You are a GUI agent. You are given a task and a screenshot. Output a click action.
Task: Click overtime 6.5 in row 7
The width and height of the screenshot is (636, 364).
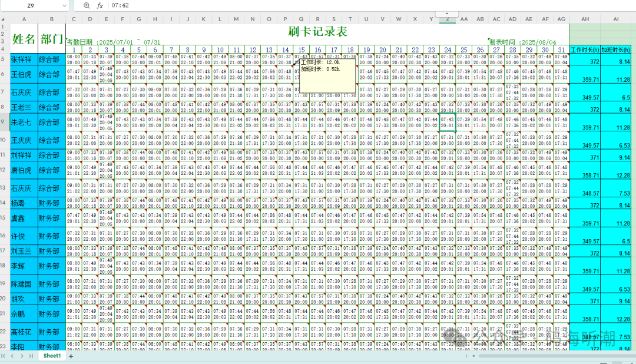pyautogui.click(x=616, y=92)
